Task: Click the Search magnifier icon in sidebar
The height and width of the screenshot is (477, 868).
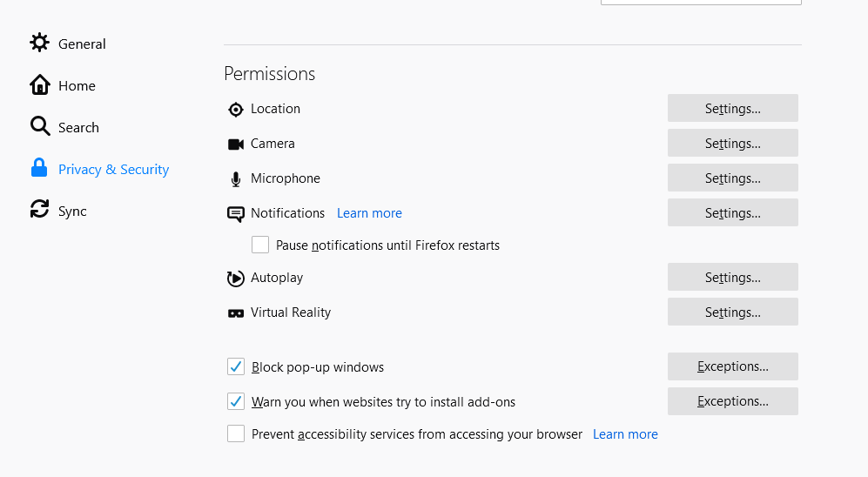Action: 40,126
